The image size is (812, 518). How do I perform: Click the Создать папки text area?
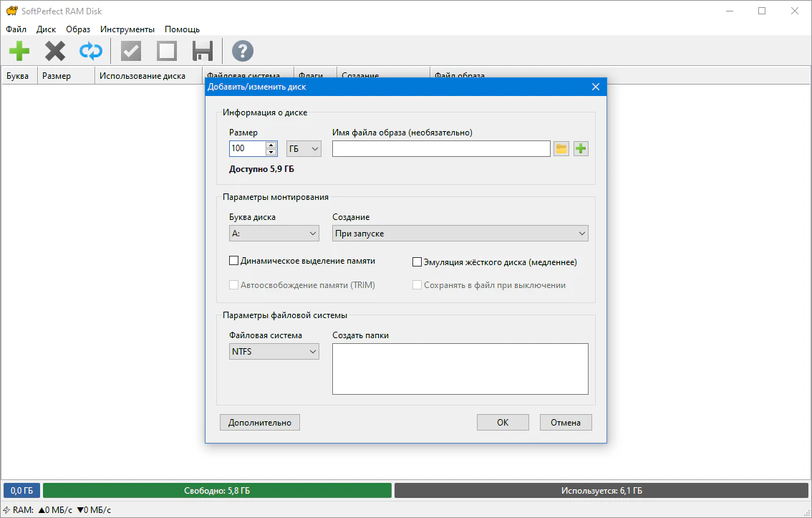(460, 368)
